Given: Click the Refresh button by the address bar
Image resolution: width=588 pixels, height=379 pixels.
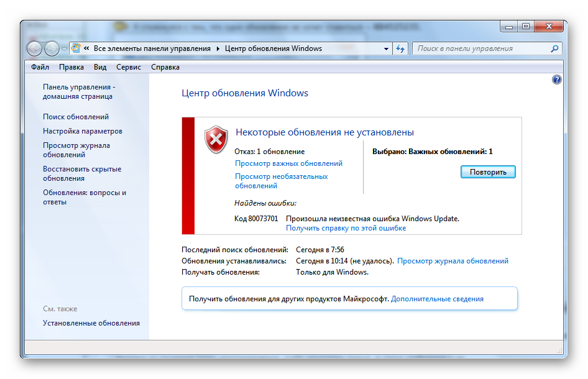Looking at the screenshot, I should [400, 48].
